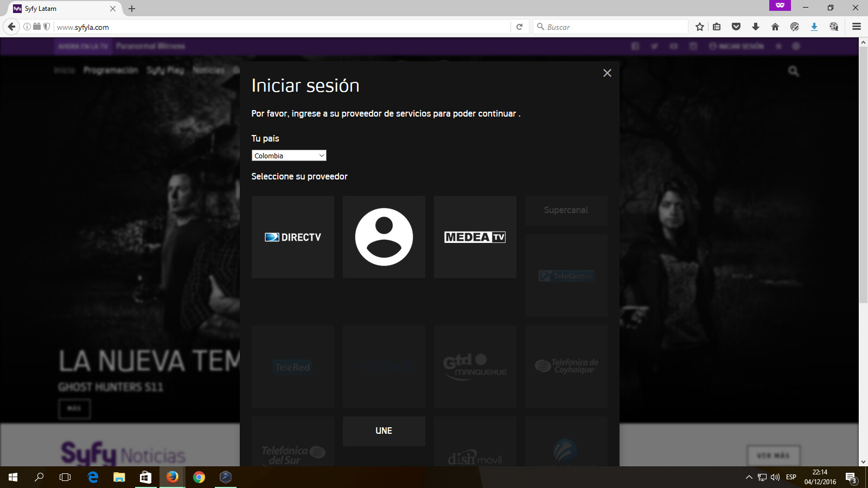Select the Supercanal provider

pyautogui.click(x=566, y=210)
